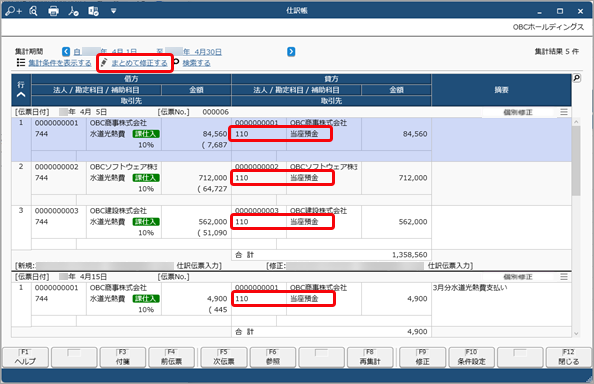Image resolution: width=594 pixels, height=384 pixels.
Task: Click the PDF export icon
Action: click(73, 11)
